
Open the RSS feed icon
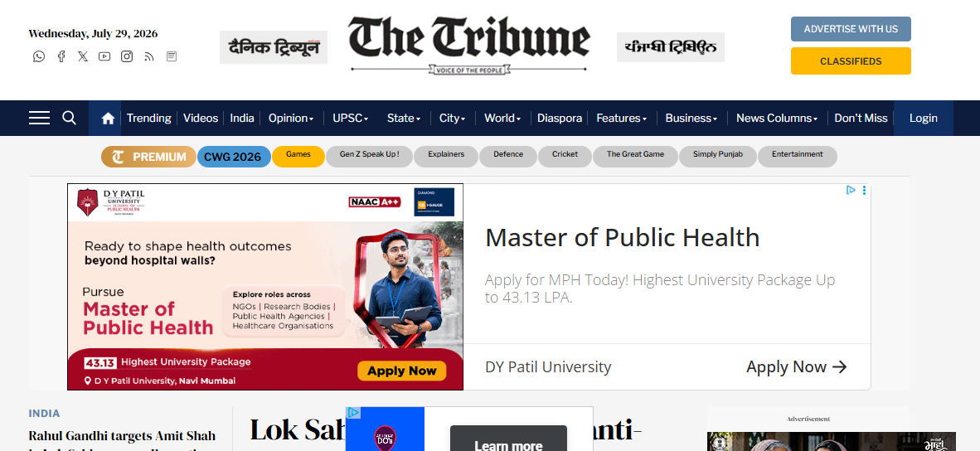tap(148, 56)
